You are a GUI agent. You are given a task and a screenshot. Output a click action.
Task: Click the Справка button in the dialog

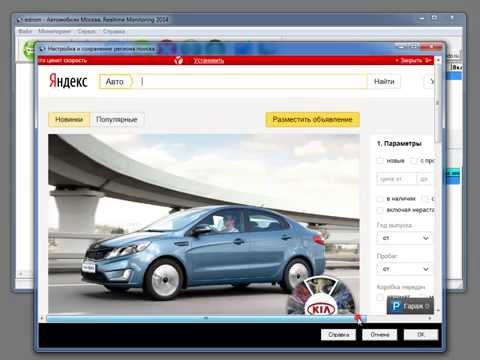coord(338,334)
